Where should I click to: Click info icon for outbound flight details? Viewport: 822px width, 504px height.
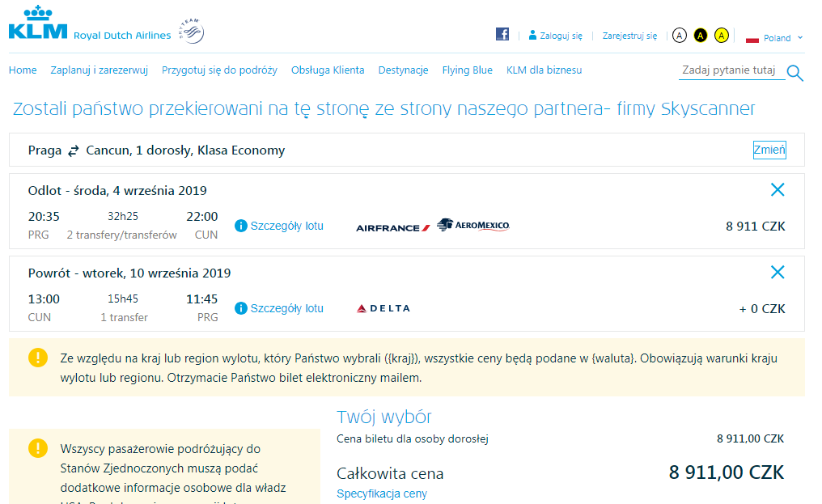[240, 226]
